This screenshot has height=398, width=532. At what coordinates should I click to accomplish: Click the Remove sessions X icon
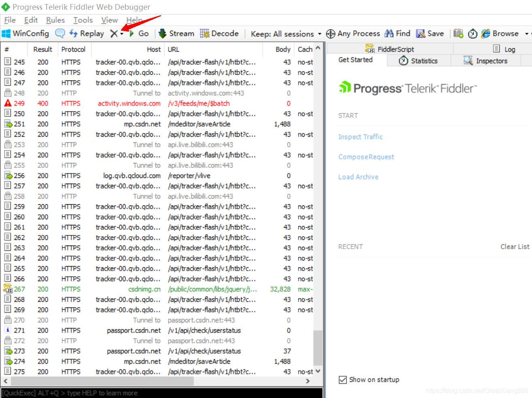114,34
